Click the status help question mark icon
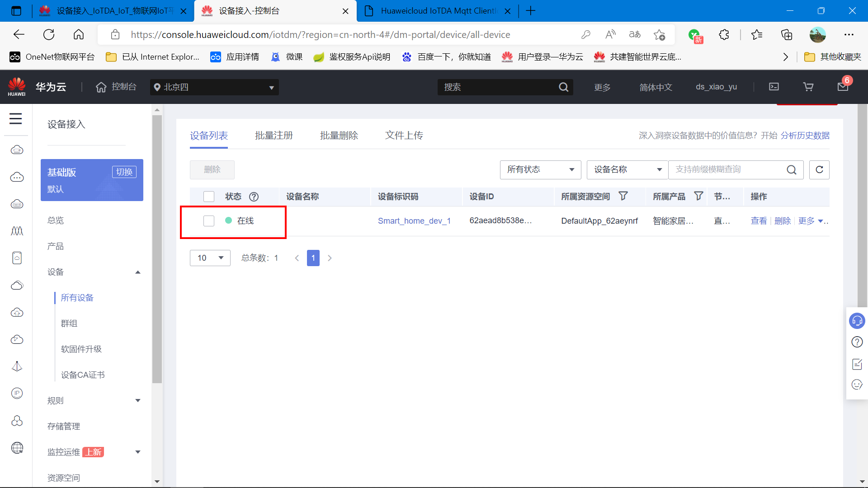 click(254, 197)
